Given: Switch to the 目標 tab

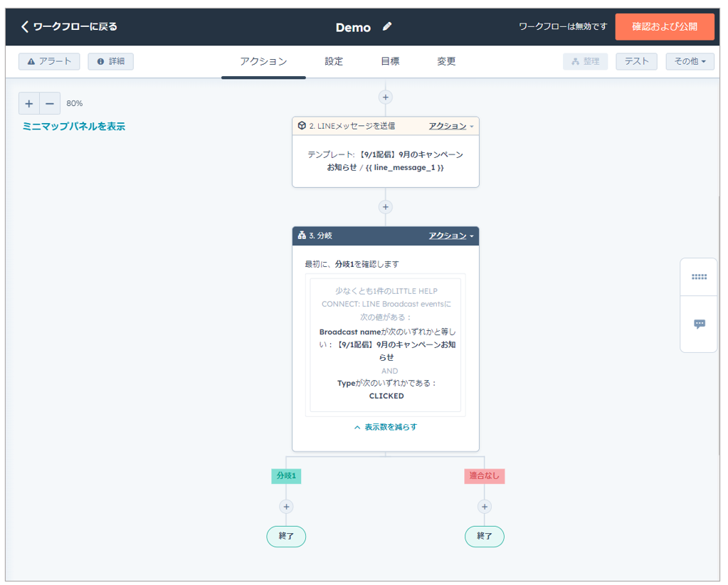Looking at the screenshot, I should click(x=390, y=61).
